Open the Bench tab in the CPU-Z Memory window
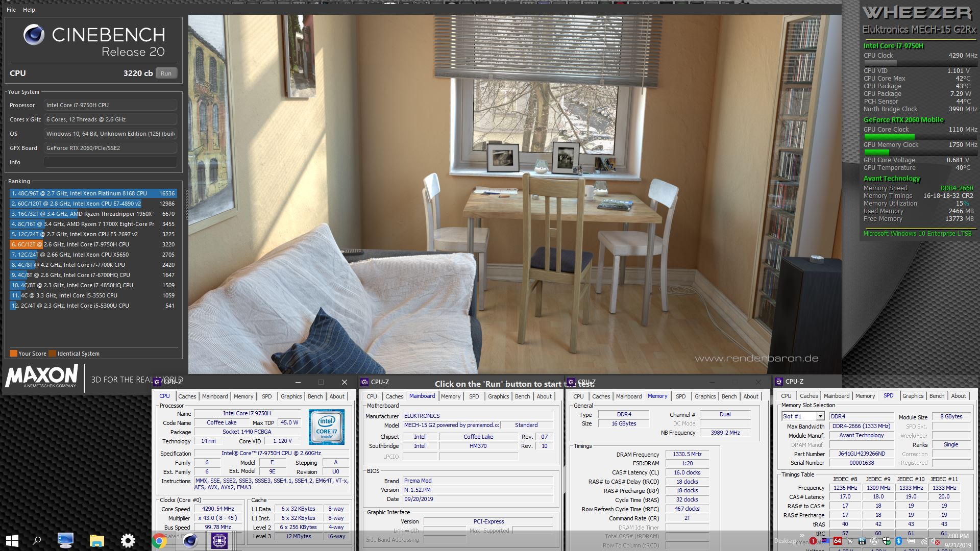Screen dimensions: 980x551 click(x=729, y=396)
